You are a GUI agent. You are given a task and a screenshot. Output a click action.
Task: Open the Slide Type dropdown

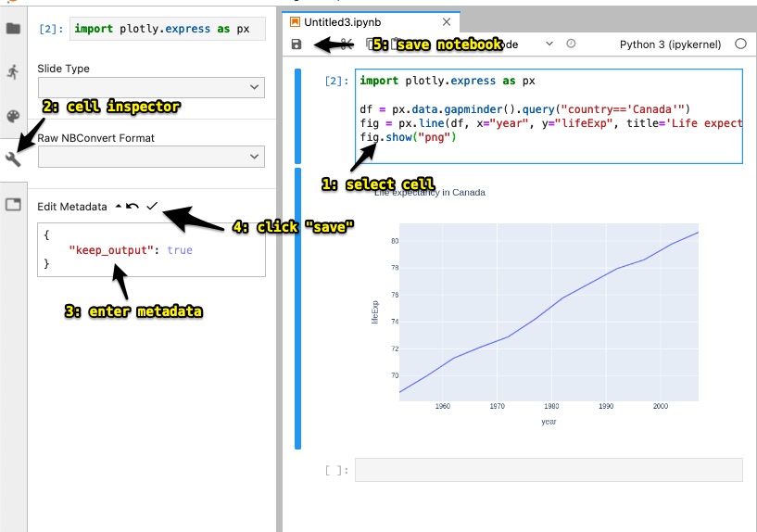151,87
